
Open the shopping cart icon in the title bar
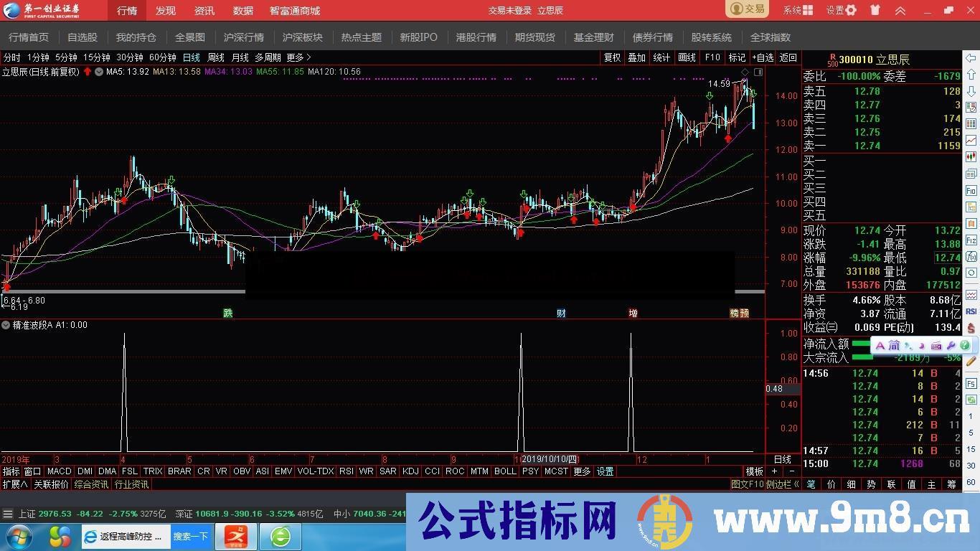874,10
